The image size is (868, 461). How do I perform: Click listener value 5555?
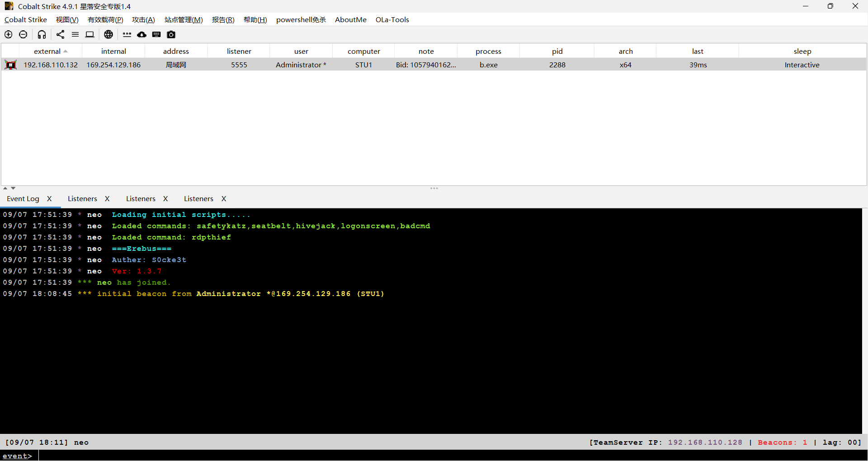click(x=239, y=65)
